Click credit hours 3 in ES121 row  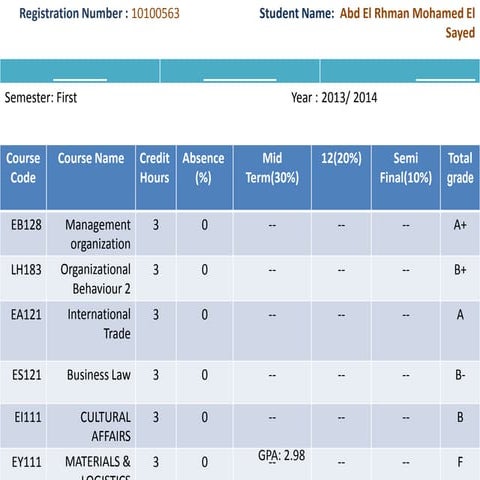tap(155, 375)
